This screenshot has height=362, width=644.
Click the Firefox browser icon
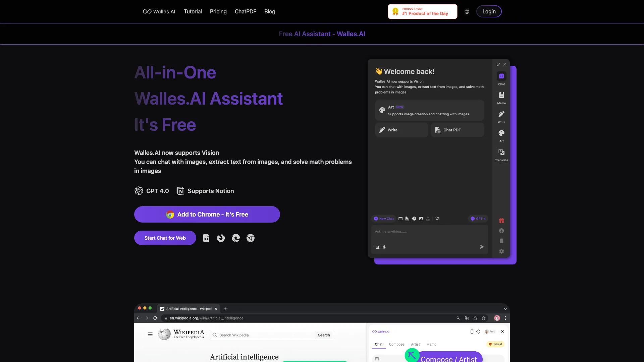coord(221,238)
